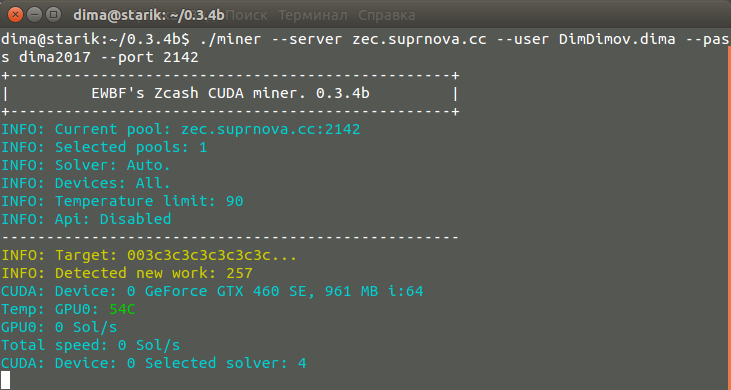Viewport: 731px width, 390px height.
Task: Open the Справка menu
Action: pos(386,15)
